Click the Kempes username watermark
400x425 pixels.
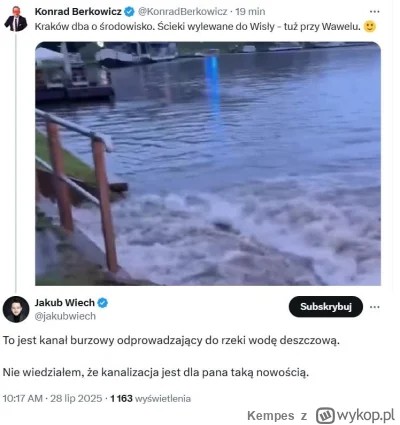point(271,416)
